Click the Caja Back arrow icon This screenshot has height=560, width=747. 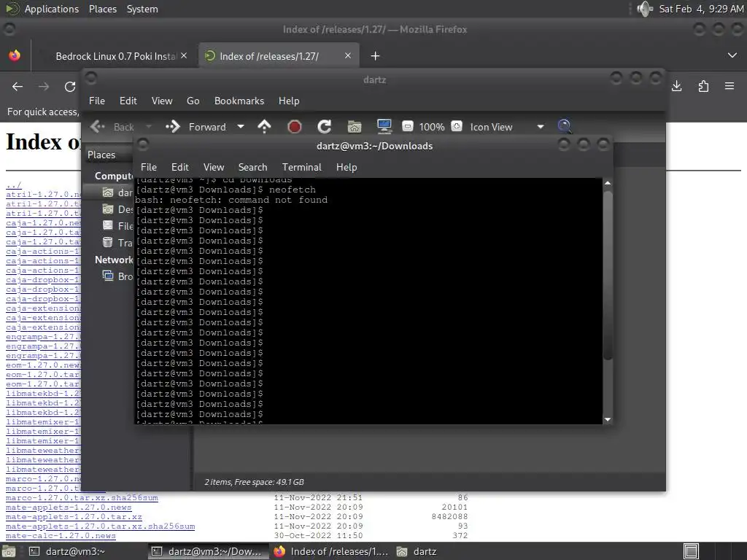click(98, 127)
